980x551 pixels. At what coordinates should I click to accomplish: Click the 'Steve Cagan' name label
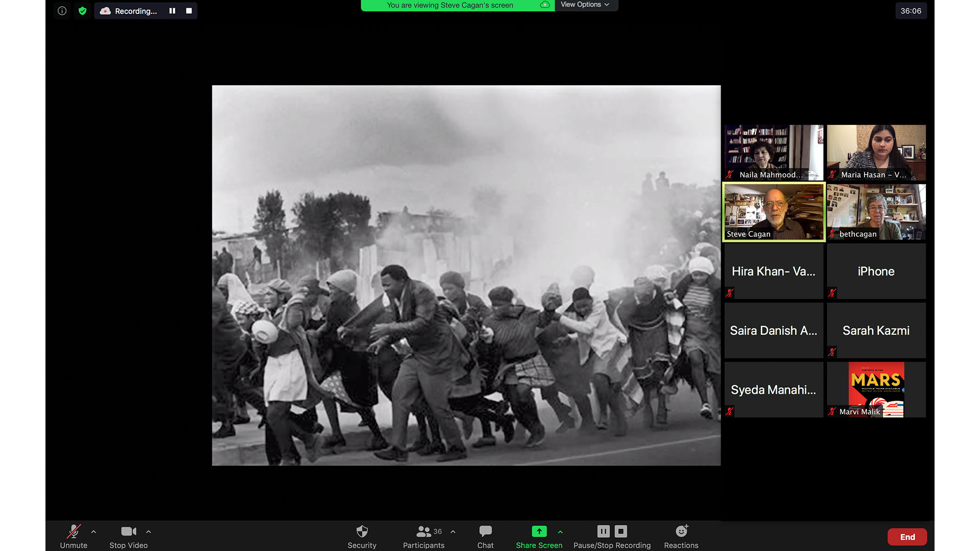point(748,234)
